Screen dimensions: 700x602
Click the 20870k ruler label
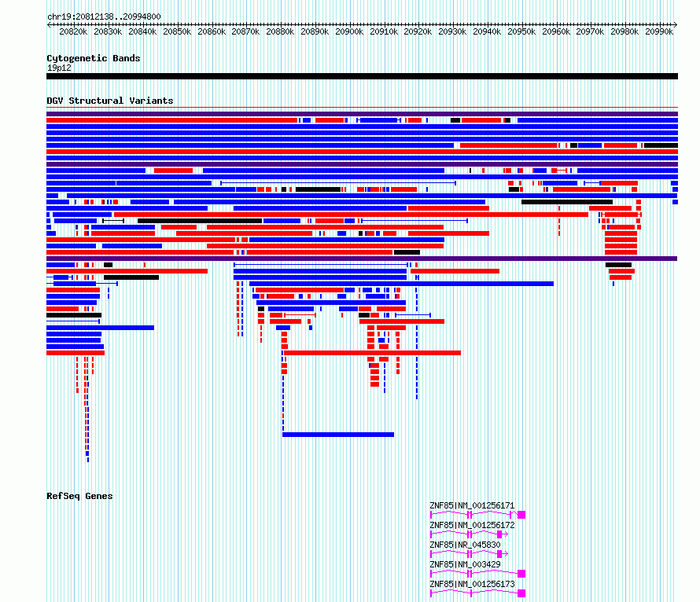point(245,31)
